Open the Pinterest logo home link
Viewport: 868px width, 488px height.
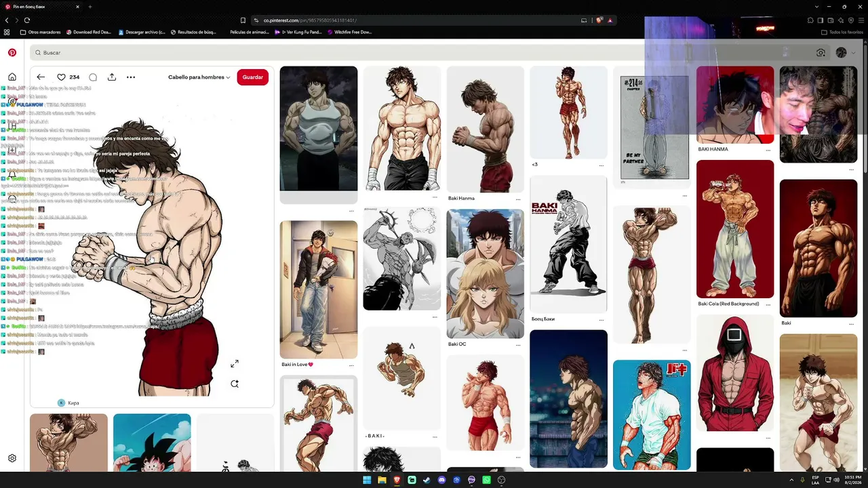pyautogui.click(x=12, y=52)
